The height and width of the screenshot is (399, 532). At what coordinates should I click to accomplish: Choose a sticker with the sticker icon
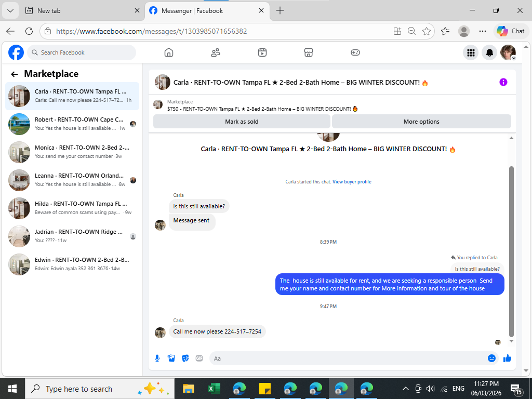(x=185, y=358)
